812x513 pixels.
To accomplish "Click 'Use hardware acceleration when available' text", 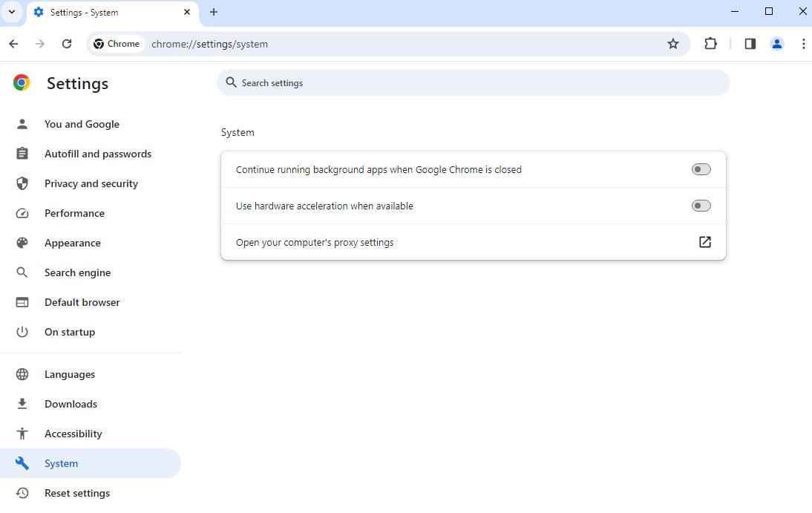I will 324,206.
